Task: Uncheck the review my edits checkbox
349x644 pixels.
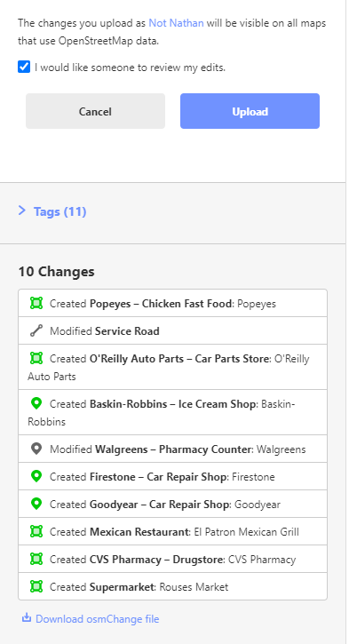Action: (x=24, y=67)
